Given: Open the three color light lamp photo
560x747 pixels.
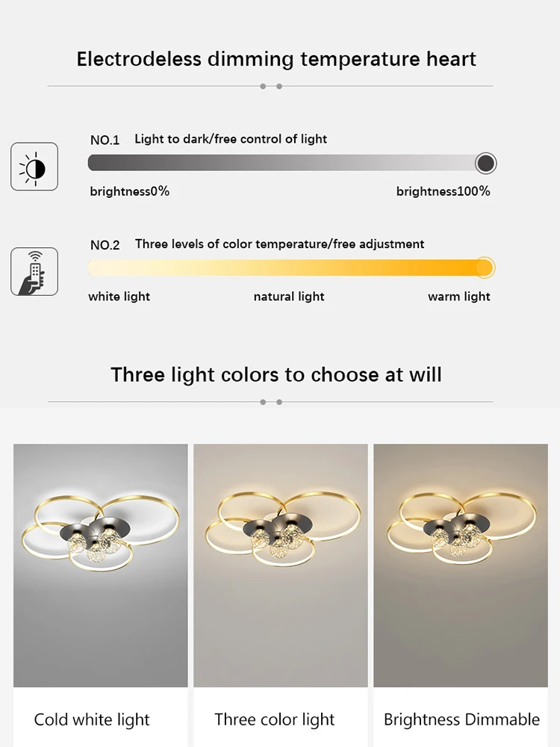Looking at the screenshot, I should (281, 565).
